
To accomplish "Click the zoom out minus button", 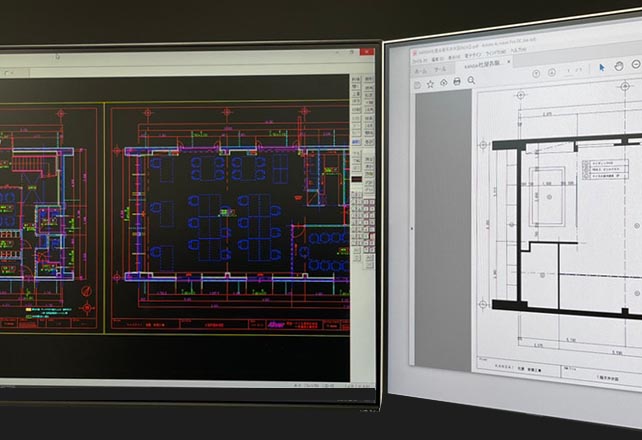I will pyautogui.click(x=637, y=65).
